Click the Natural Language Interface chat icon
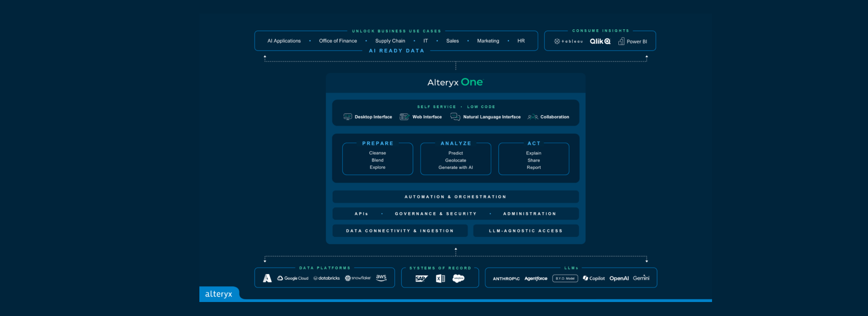Screen dimensions: 868x316 [455, 117]
